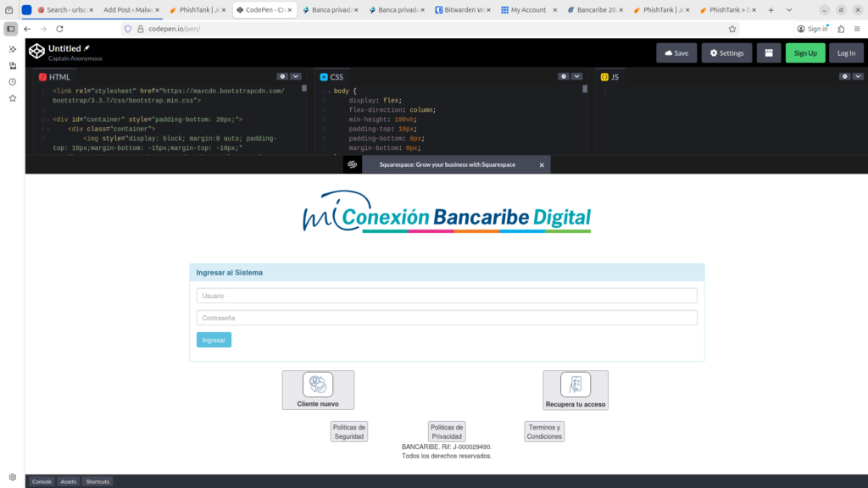Image resolution: width=868 pixels, height=488 pixels.
Task: Open the HTML editor gear settings
Action: (x=282, y=76)
